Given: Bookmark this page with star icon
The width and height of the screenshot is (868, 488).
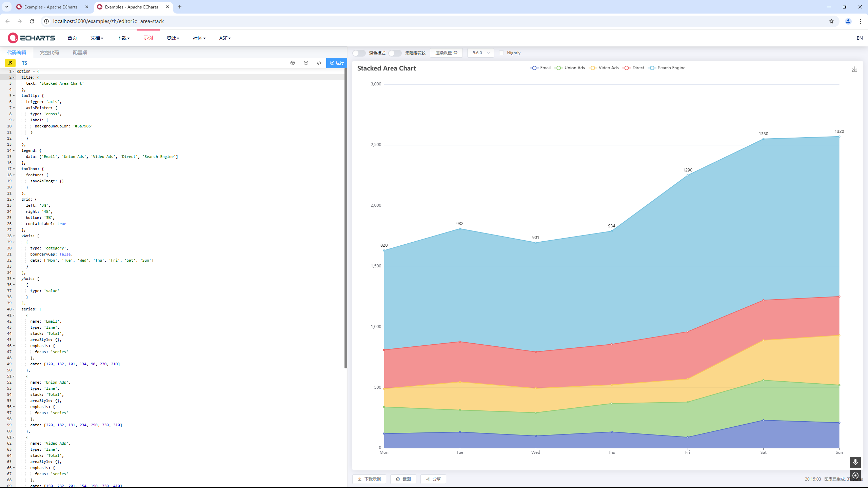Looking at the screenshot, I should pyautogui.click(x=831, y=21).
